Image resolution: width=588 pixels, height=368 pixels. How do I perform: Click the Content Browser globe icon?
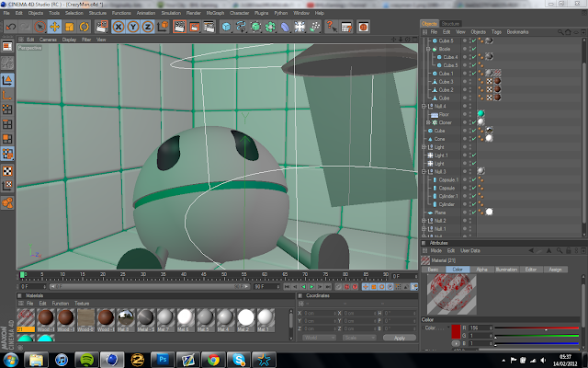pyautogui.click(x=363, y=27)
